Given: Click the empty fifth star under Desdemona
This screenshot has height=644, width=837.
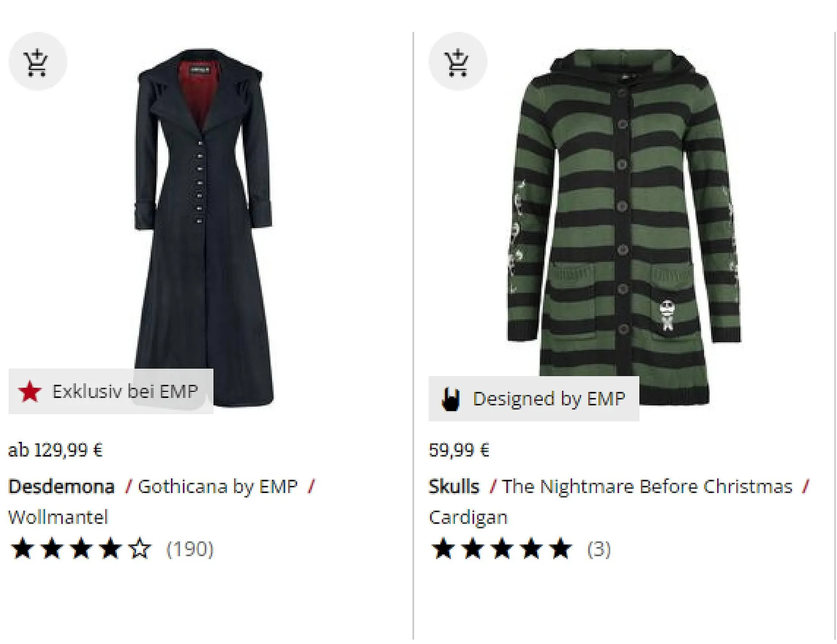Looking at the screenshot, I should 140,549.
